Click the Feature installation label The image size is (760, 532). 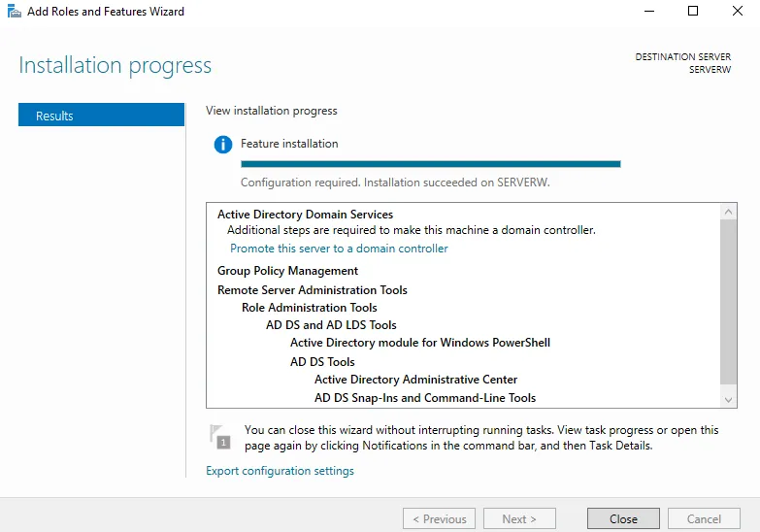pyautogui.click(x=289, y=144)
